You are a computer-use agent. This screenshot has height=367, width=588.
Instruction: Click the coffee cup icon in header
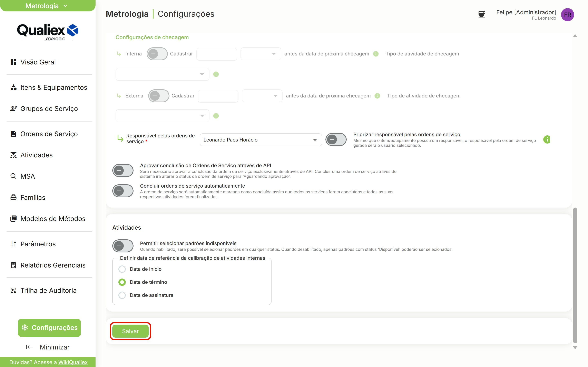pyautogui.click(x=481, y=15)
